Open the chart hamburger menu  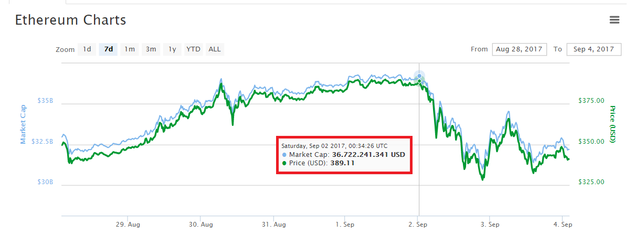pyautogui.click(x=614, y=20)
